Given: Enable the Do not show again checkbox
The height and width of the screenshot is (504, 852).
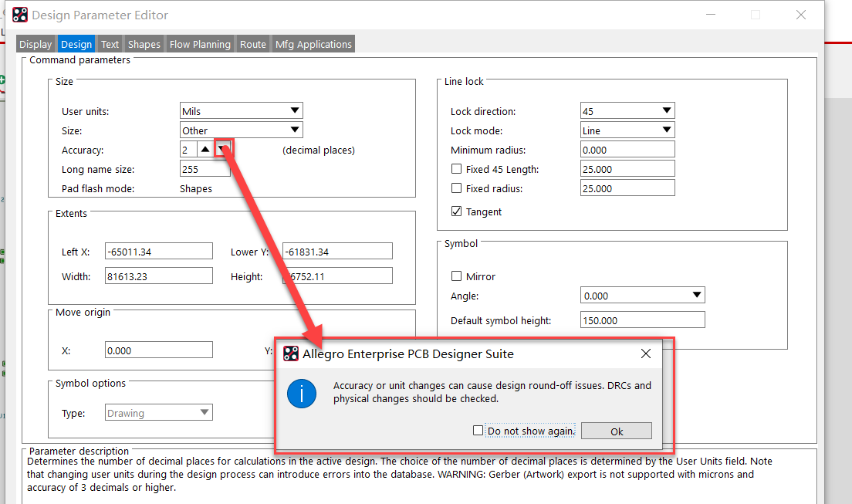Looking at the screenshot, I should 478,431.
